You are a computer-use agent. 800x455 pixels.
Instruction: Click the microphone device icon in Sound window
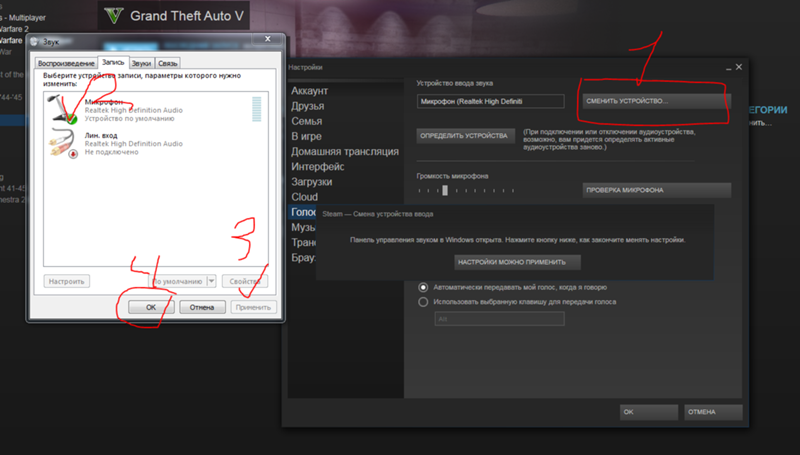(63, 109)
